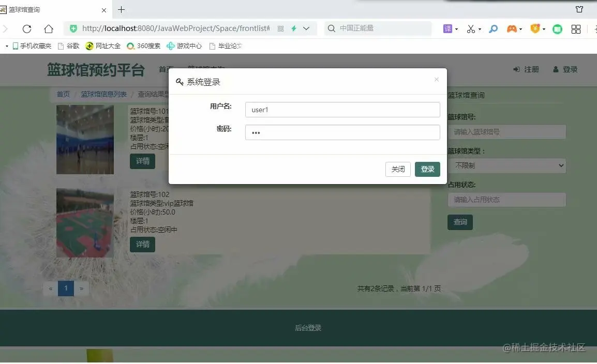Open the 游戏中心 bookmark
This screenshot has width=597, height=364.
point(184,46)
